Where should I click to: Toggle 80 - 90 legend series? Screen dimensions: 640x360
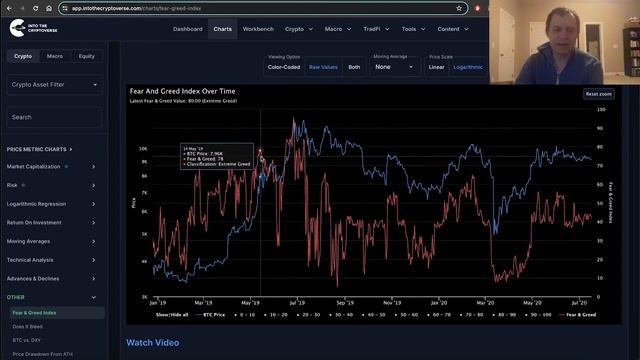coord(504,315)
